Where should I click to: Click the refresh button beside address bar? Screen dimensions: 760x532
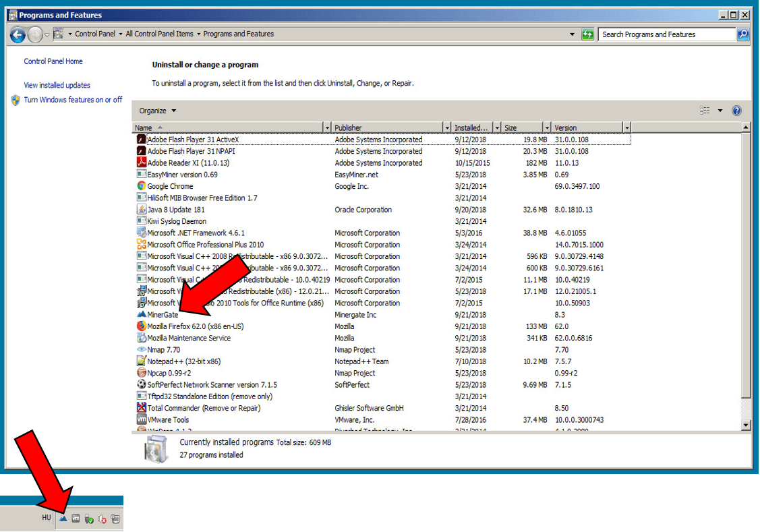[587, 34]
